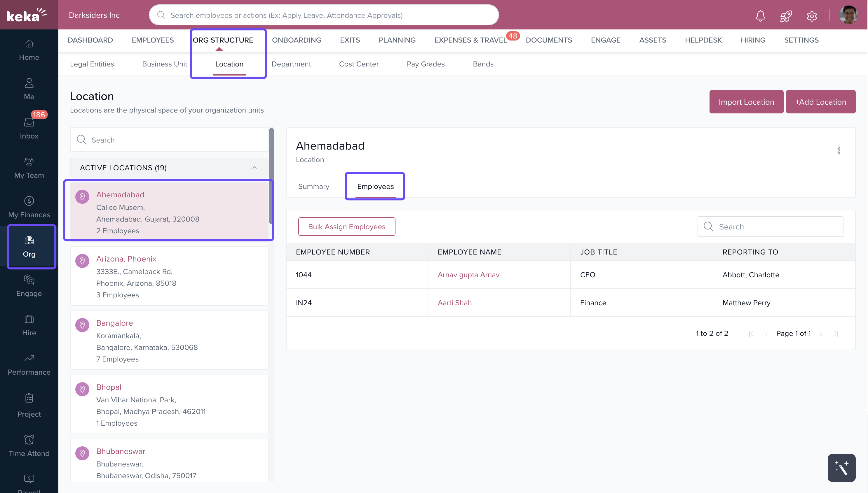Select the Onboarding menu item
Screen dimensions: 868x493
296,40
